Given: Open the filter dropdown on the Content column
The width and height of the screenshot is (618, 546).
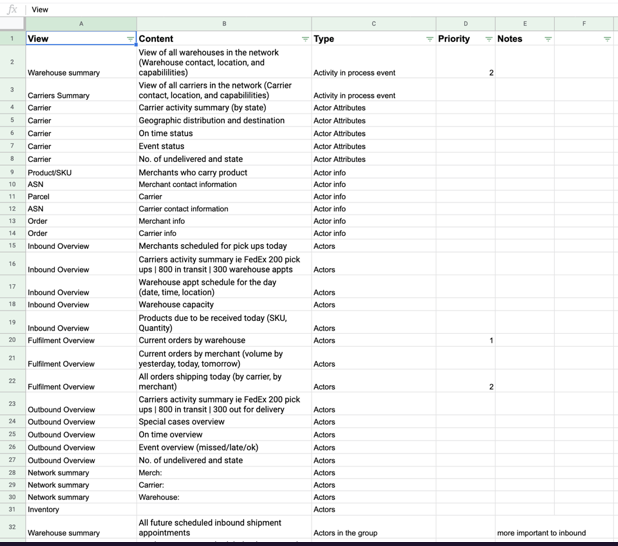Looking at the screenshot, I should coord(305,39).
